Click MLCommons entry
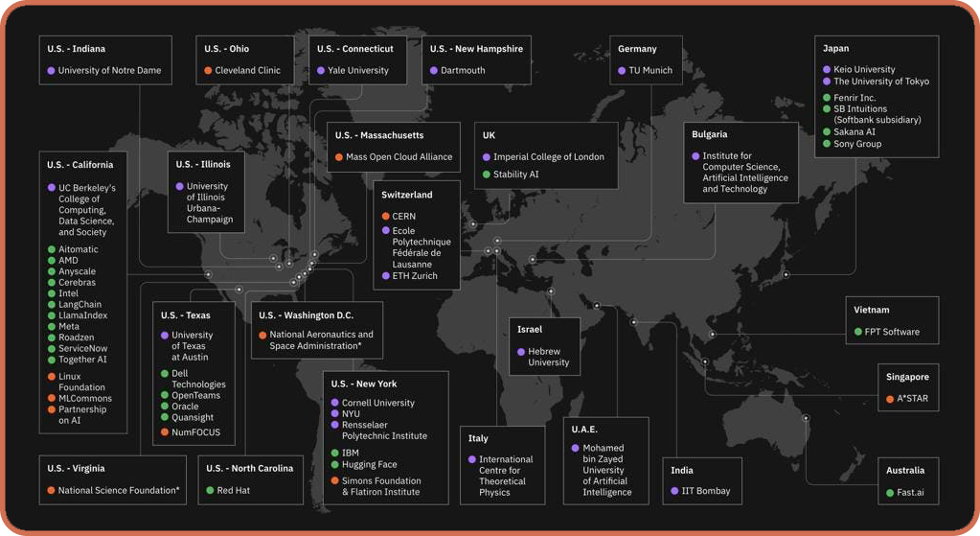The image size is (980, 536). tap(85, 398)
